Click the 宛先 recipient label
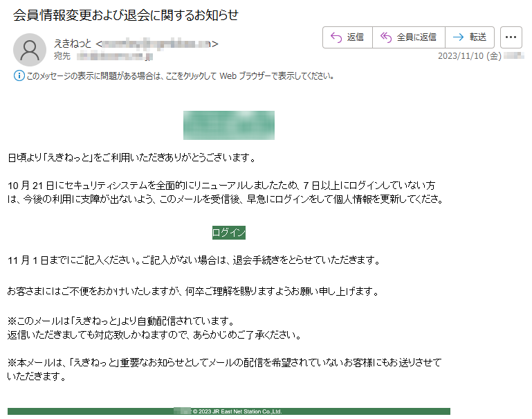 click(x=62, y=56)
